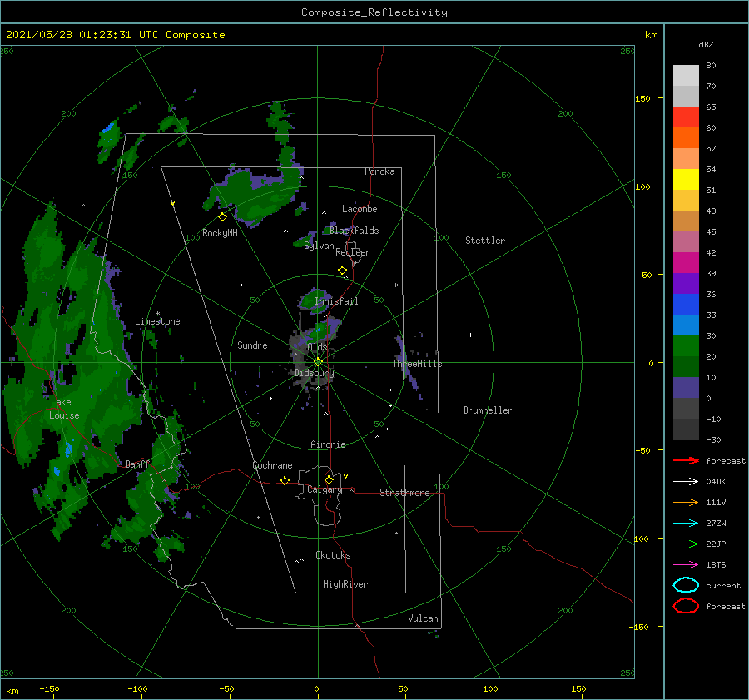The width and height of the screenshot is (749, 700).
Task: Click the white 04DK arrow legend icon
Action: coord(686,482)
